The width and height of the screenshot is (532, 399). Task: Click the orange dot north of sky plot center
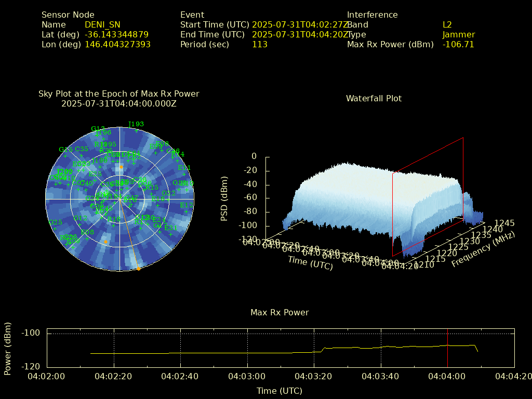121,167
